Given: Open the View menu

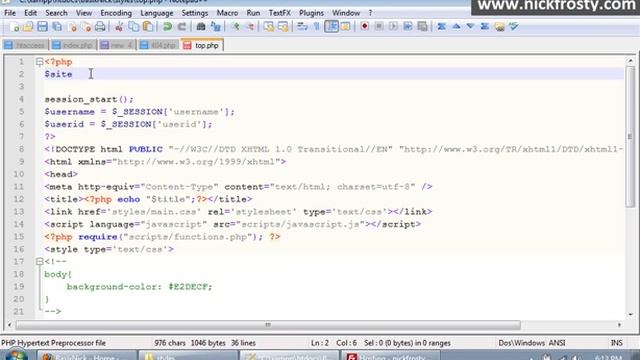Looking at the screenshot, I should coord(84,13).
